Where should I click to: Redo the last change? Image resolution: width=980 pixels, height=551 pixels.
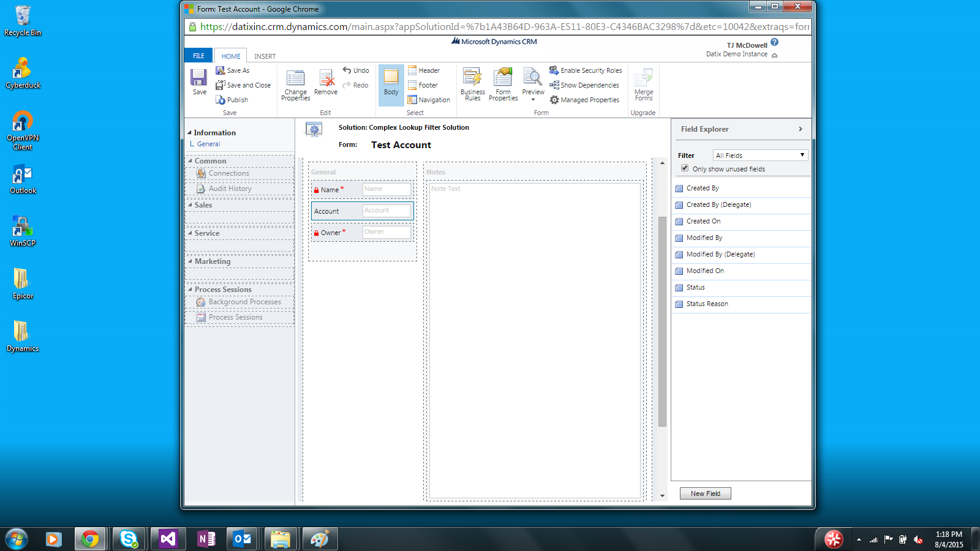[x=356, y=85]
